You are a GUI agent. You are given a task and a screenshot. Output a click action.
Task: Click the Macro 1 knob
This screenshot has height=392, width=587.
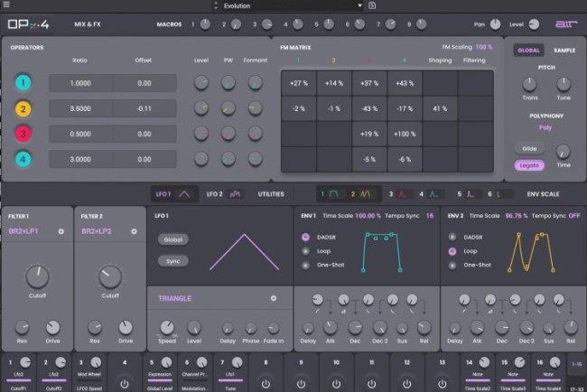(x=205, y=24)
